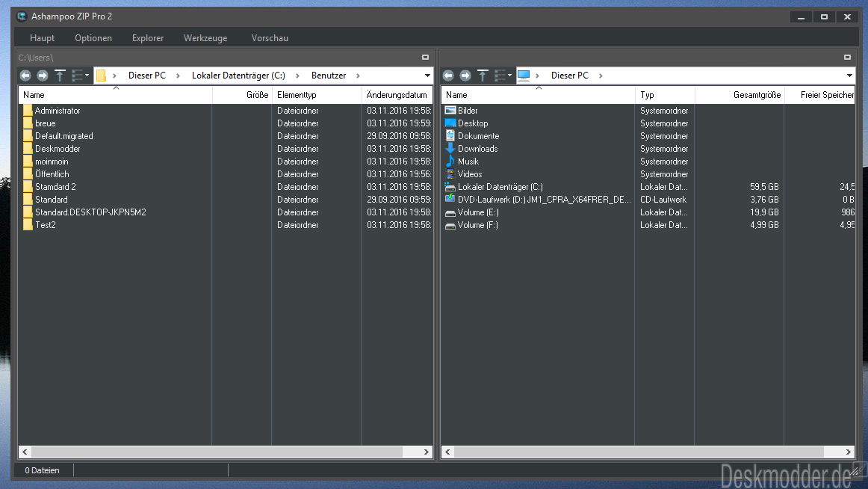The width and height of the screenshot is (868, 489).
Task: Select the breue folder icon
Action: click(28, 123)
